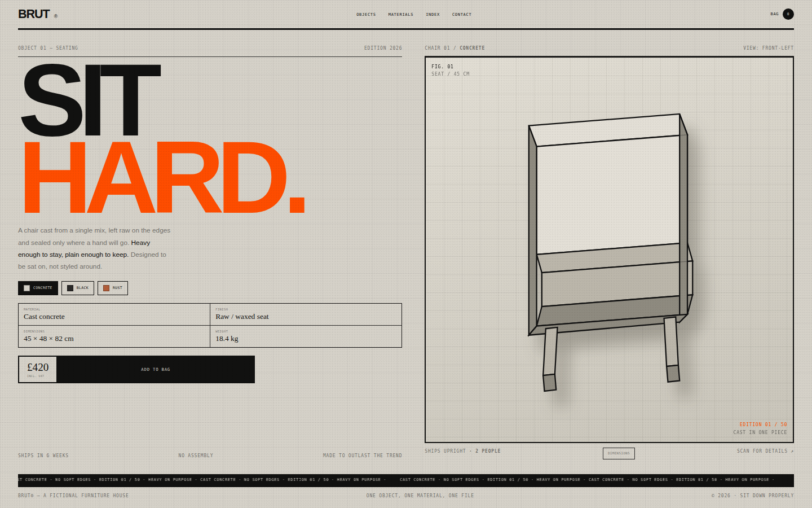Click the 18.4 kg weight value
The width and height of the screenshot is (812, 508).
point(227,339)
